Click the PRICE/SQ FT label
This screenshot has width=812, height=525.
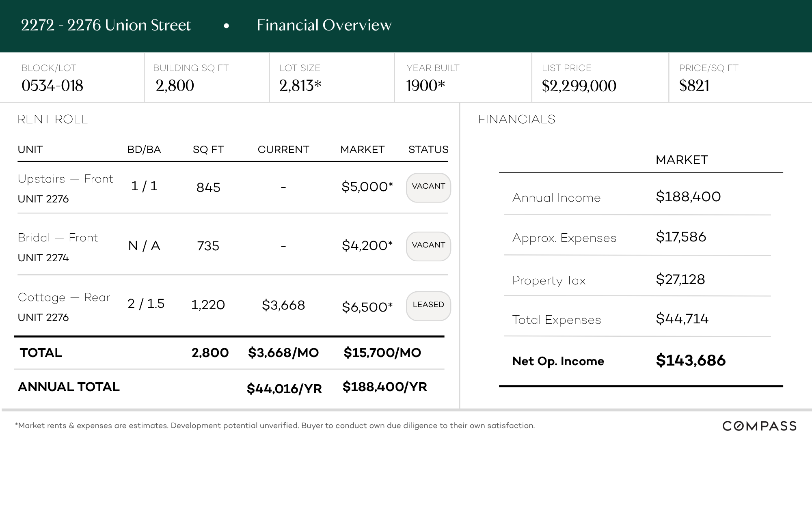[x=708, y=68]
